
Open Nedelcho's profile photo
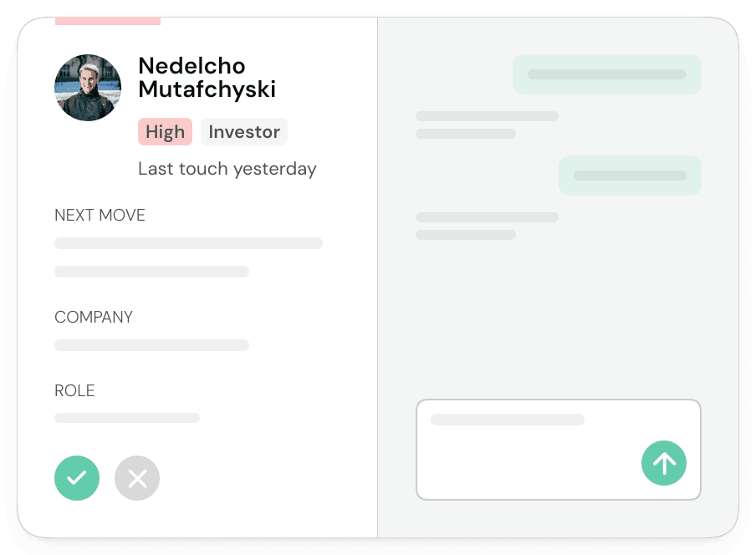click(88, 88)
